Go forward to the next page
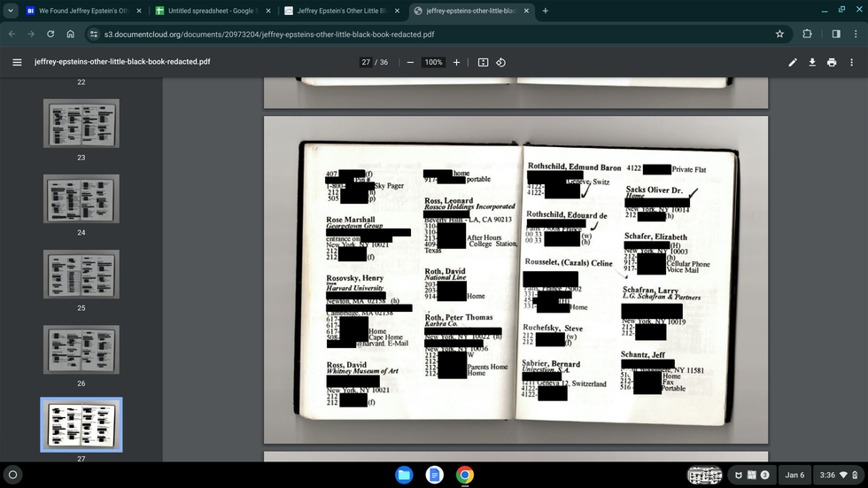868x488 pixels. tap(31, 34)
